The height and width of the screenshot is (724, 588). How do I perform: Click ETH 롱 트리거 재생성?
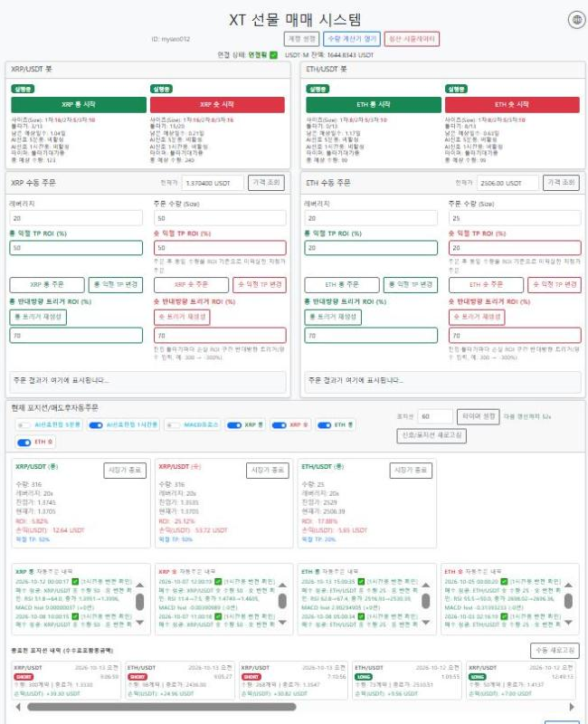[333, 318]
